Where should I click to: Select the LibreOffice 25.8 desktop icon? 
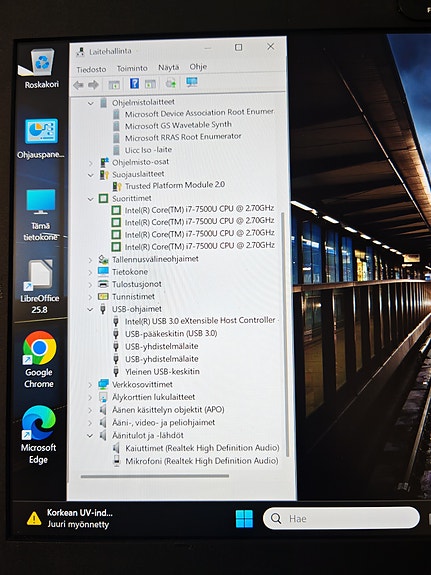(40, 287)
